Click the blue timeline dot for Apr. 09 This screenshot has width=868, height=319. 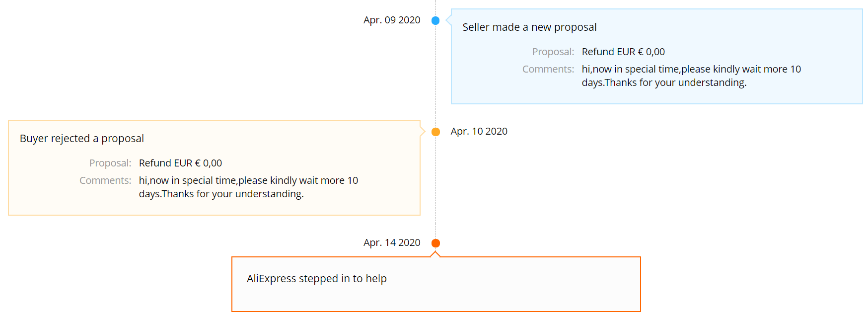[x=435, y=20]
